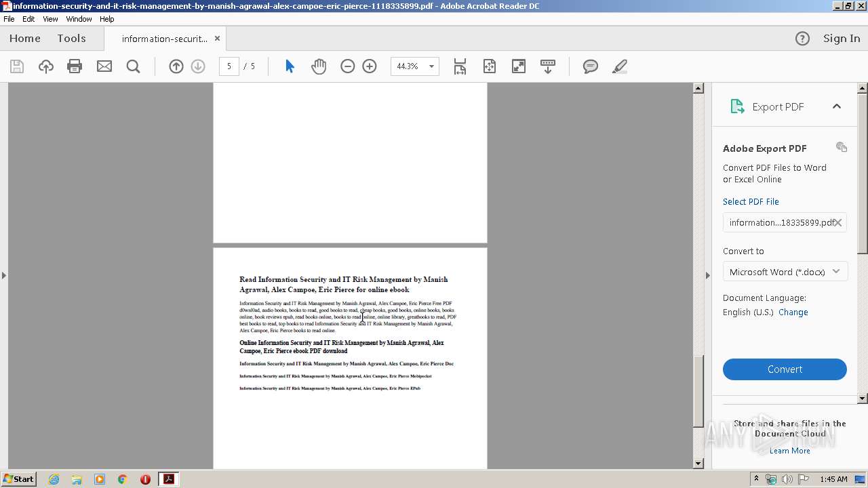
Task: Open Convert to Microsoft Word dropdown
Action: click(x=785, y=272)
